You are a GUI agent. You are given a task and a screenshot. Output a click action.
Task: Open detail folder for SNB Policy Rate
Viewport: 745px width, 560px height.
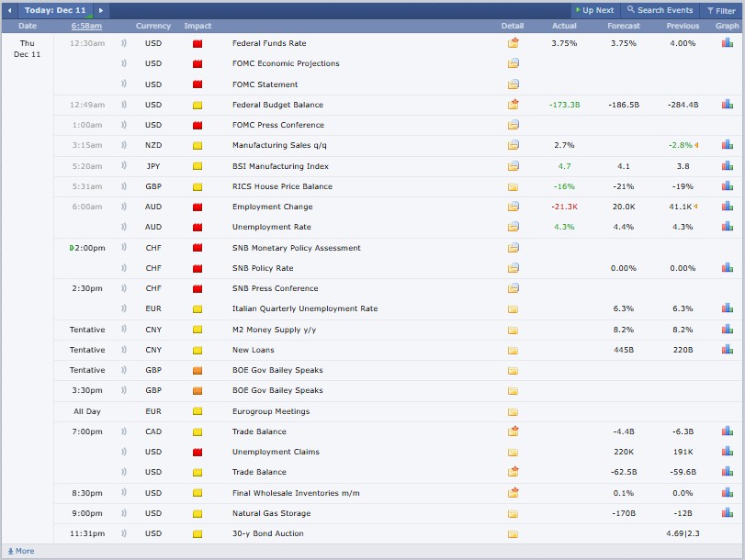coord(513,268)
